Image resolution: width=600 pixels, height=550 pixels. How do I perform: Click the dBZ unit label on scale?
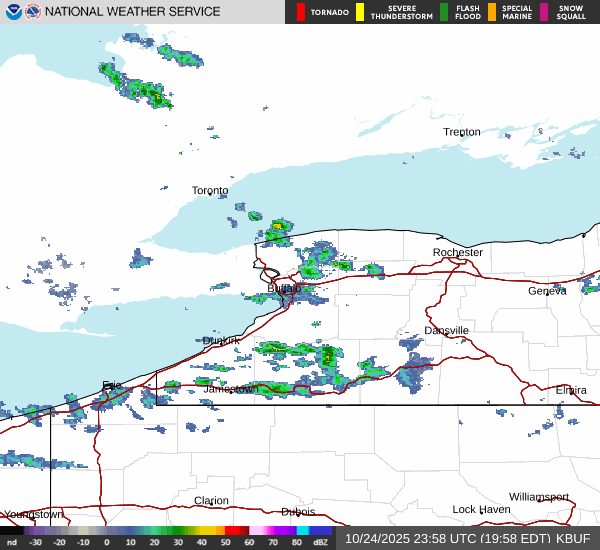tap(320, 542)
